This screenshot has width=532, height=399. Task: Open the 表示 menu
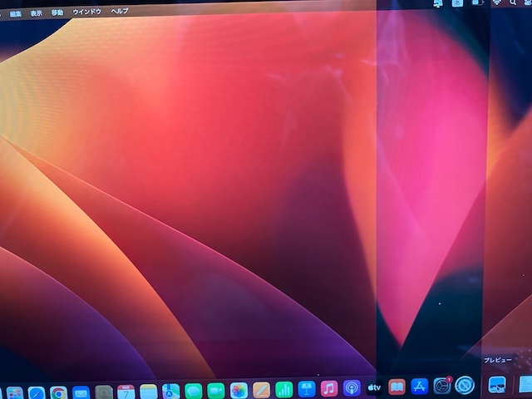37,13
